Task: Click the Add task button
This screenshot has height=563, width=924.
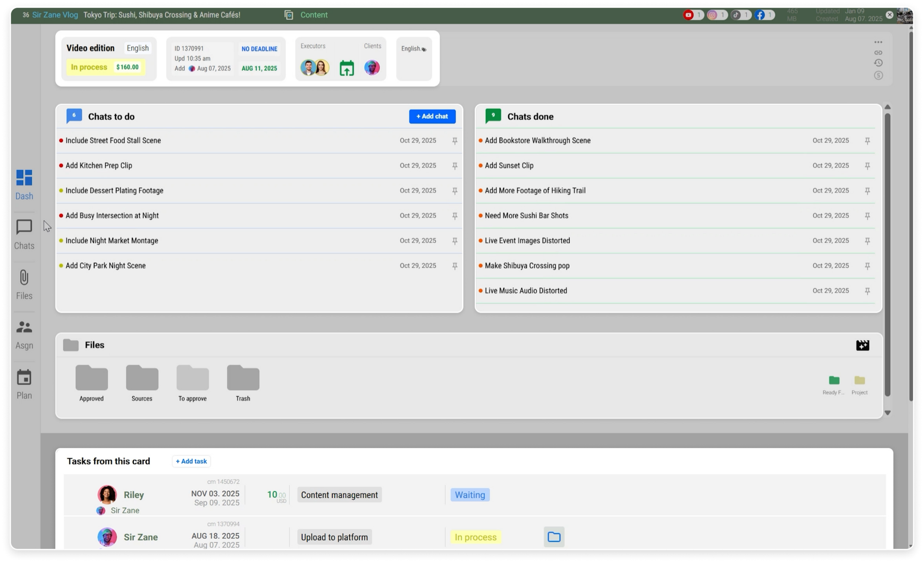Action: [191, 461]
